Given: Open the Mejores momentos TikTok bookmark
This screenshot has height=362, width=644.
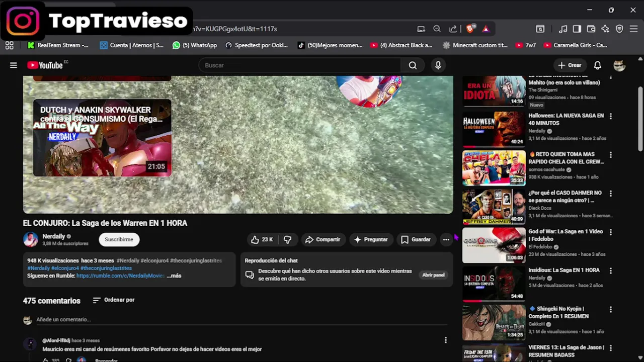Looking at the screenshot, I should pos(330,45).
